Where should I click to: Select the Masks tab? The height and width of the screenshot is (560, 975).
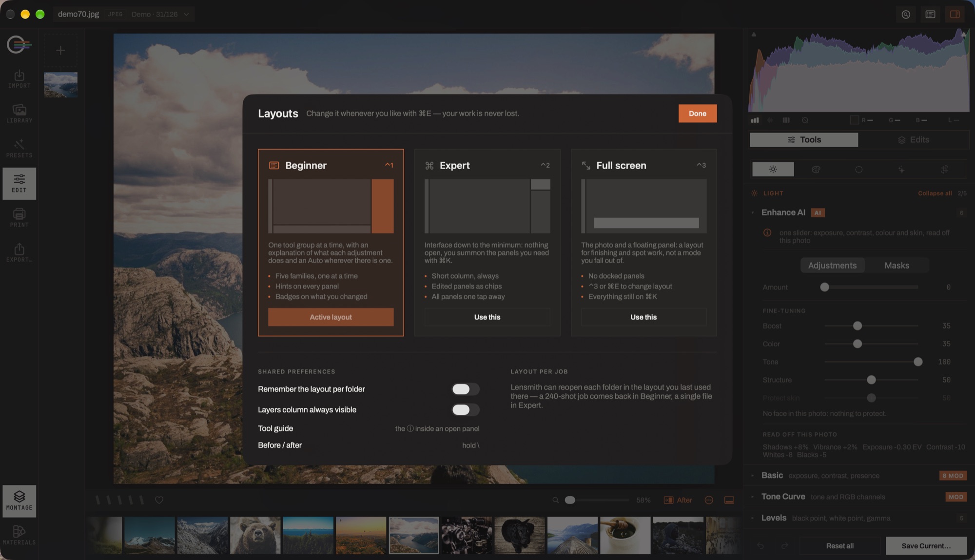(897, 265)
